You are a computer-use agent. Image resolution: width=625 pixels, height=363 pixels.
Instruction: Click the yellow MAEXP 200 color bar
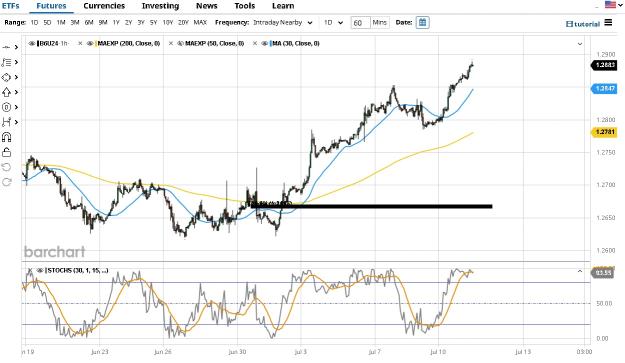point(96,43)
